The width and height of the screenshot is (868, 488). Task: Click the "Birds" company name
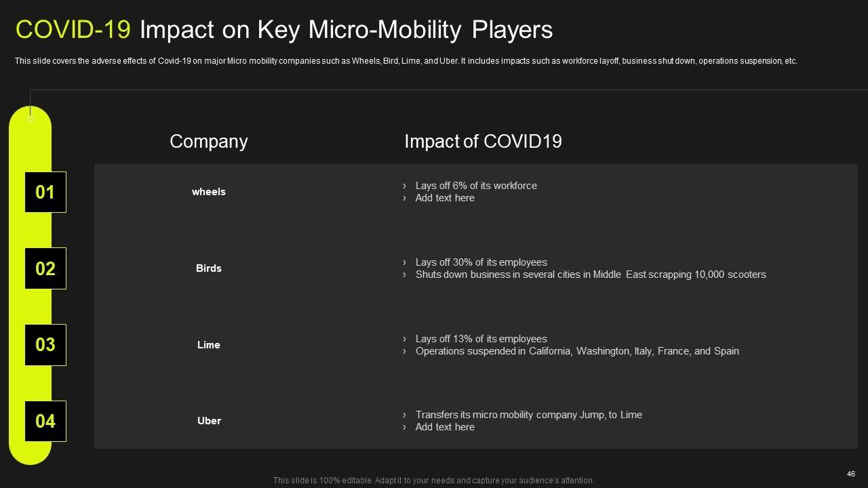(208, 268)
